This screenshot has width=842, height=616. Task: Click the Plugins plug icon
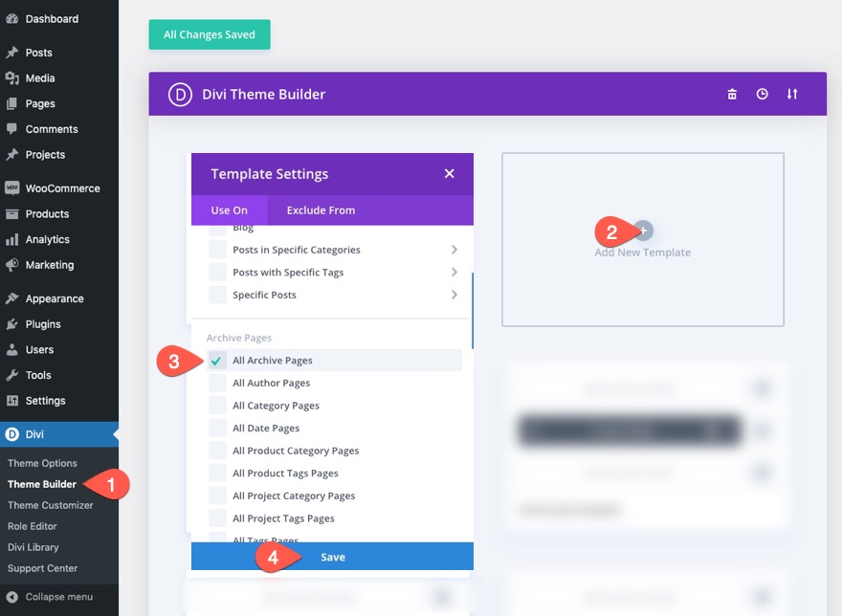[11, 324]
